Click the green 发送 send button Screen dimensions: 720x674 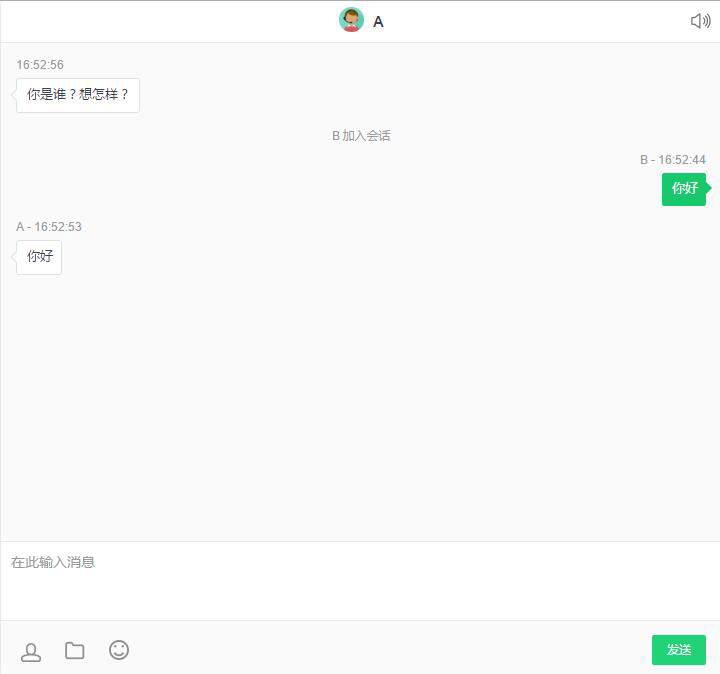(679, 650)
